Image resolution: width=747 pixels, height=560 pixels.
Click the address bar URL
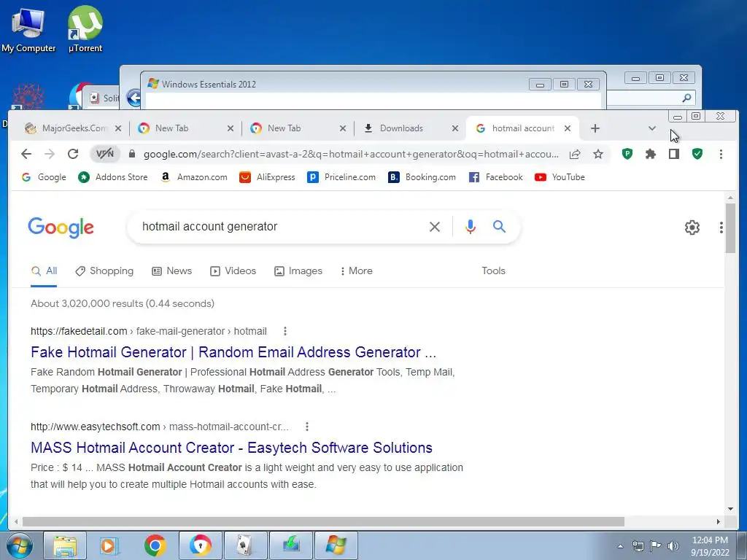[351, 155]
